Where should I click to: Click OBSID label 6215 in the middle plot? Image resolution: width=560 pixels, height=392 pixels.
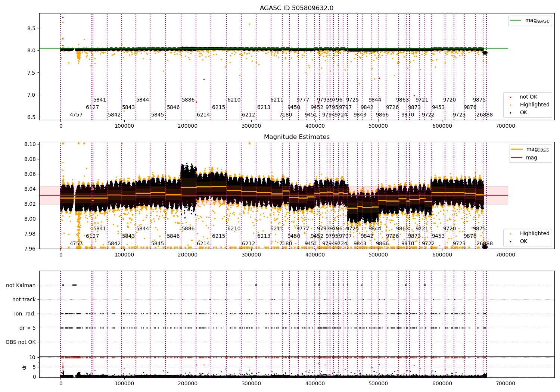coord(219,236)
